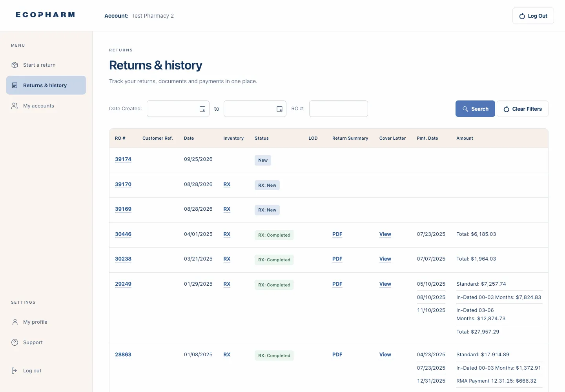
Task: Open the calendar picker for the start date
Action: (x=202, y=109)
